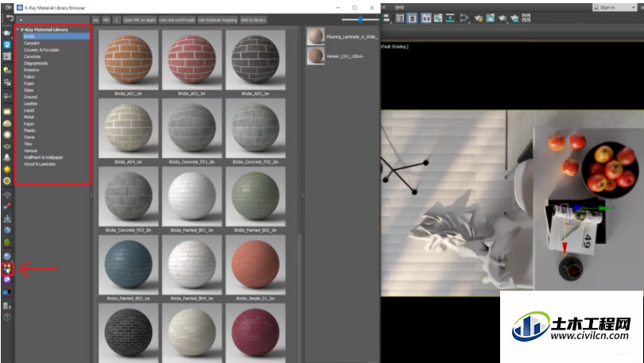Click Render Production teapot icon in 3ds Max
This screenshot has height=363, width=644.
[x=502, y=18]
